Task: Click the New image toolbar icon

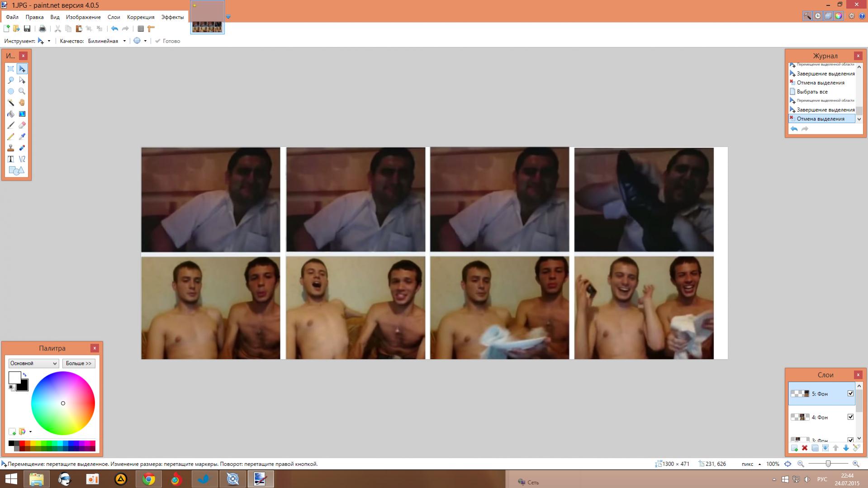Action: (7, 28)
